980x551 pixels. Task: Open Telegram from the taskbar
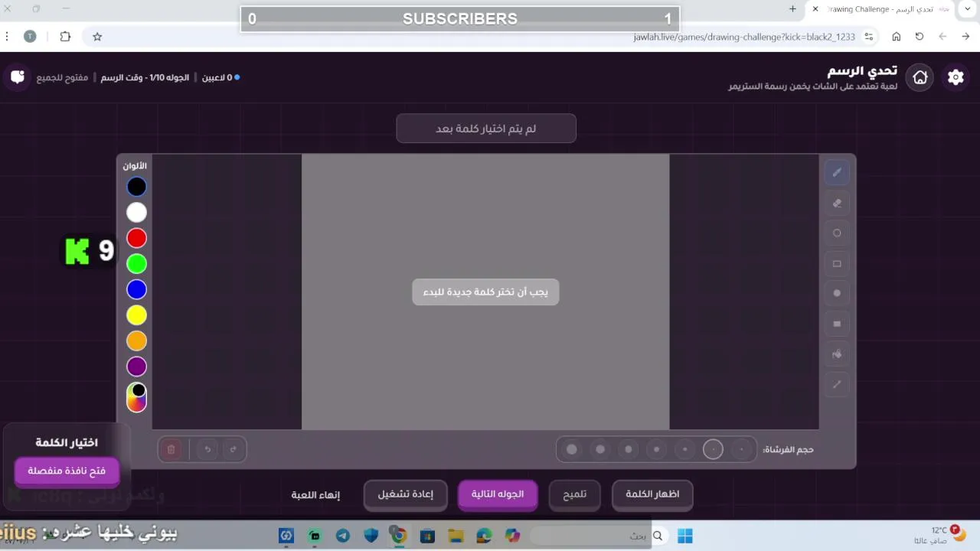(x=343, y=536)
